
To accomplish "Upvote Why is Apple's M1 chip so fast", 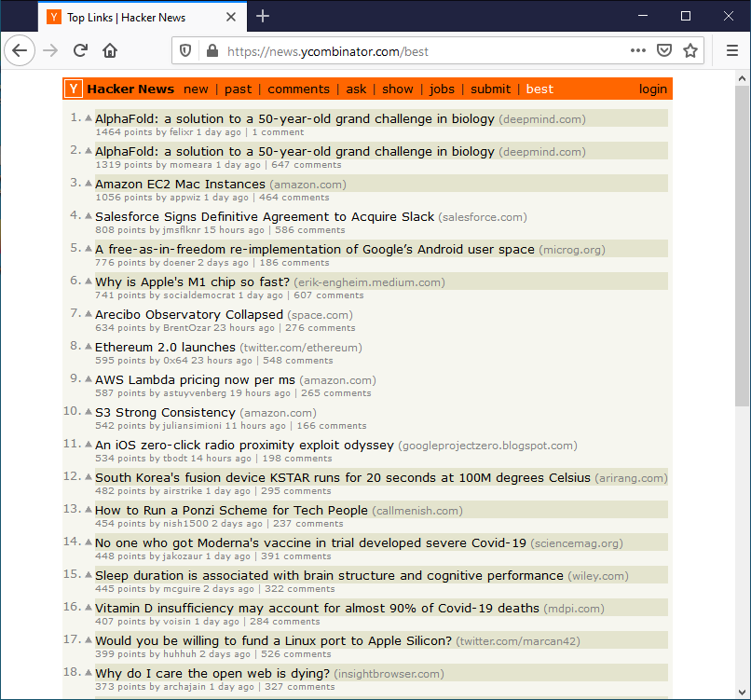I will point(89,281).
